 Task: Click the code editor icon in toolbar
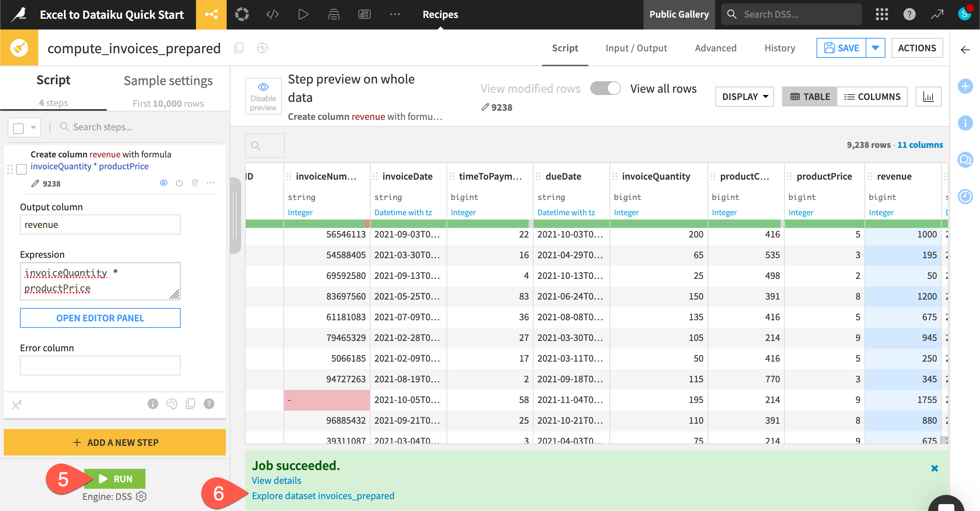(273, 14)
